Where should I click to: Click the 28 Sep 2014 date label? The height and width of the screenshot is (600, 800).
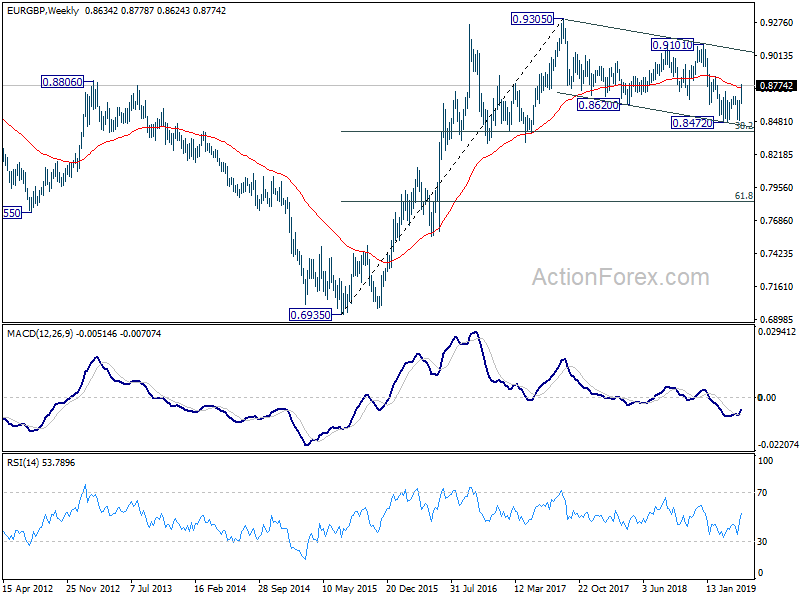tap(284, 588)
